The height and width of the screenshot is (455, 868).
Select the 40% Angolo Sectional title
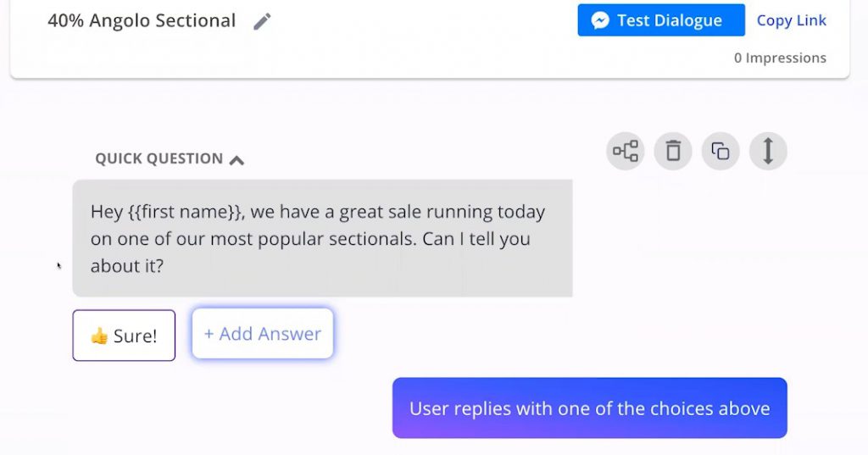[142, 21]
